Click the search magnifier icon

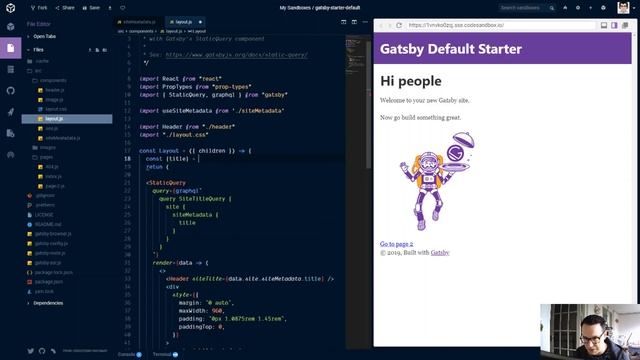[x=551, y=8]
